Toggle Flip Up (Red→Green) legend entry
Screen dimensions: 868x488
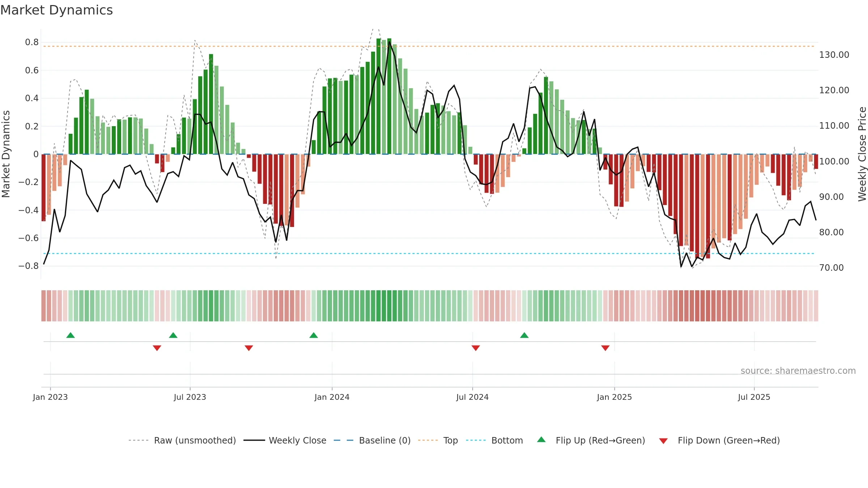coord(591,440)
